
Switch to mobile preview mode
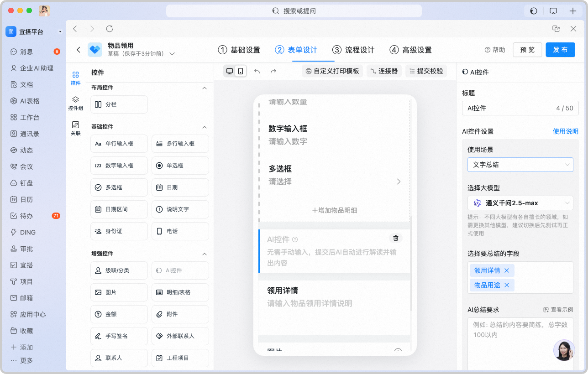[241, 71]
